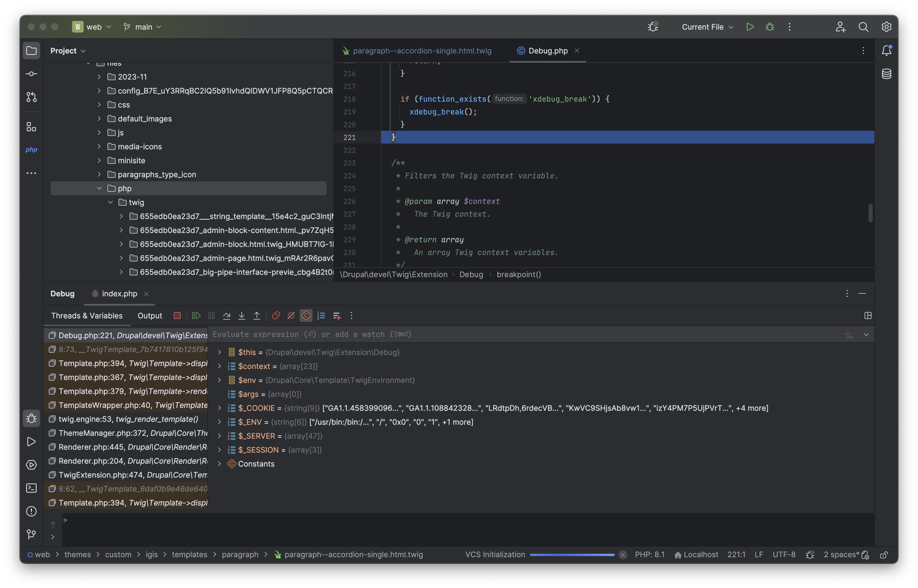Open the Commit tool window

[x=31, y=74]
